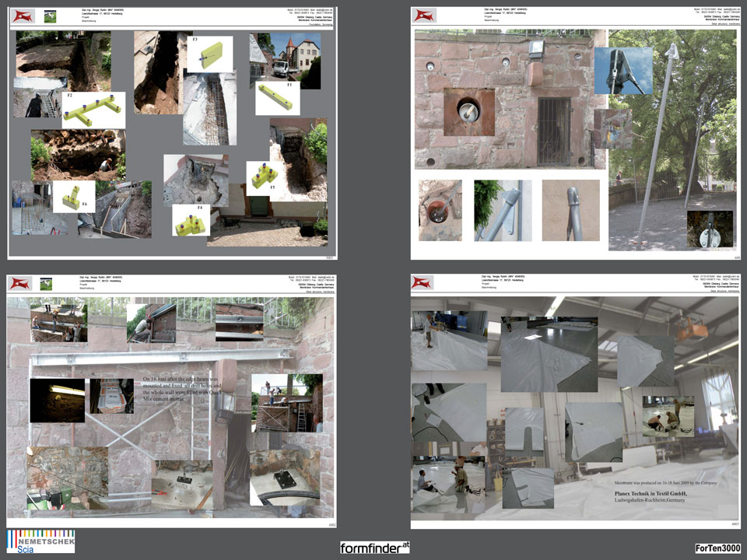Open wall anchor hole close-up photo

pyautogui.click(x=469, y=112)
